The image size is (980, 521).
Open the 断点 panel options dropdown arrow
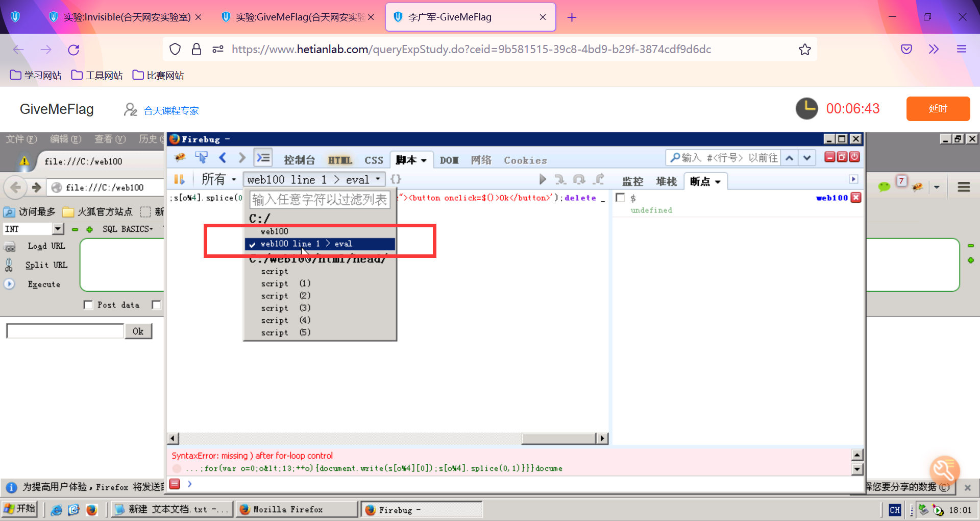coord(718,182)
